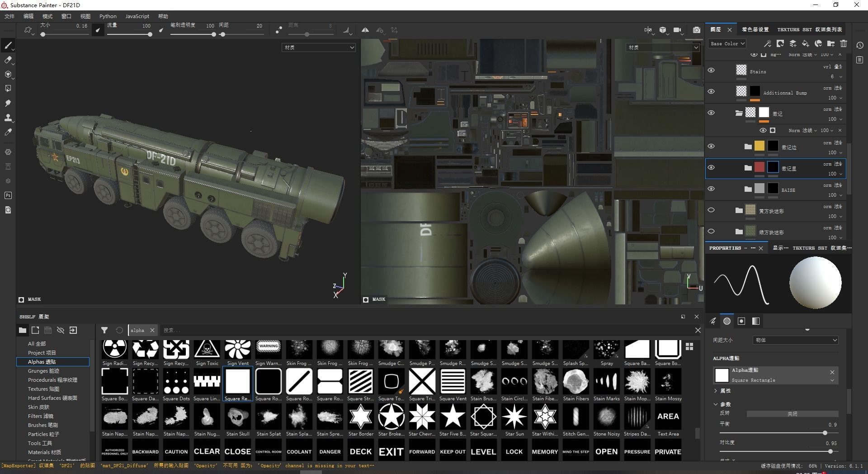Show the 绿方块迷彩 folder
868x474 pixels.
coord(711,231)
